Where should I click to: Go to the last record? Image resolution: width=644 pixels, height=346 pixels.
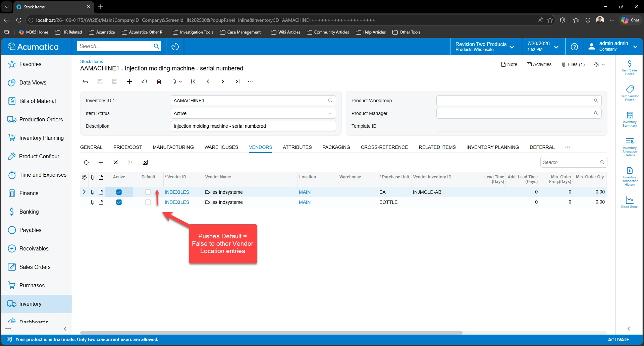pos(237,81)
